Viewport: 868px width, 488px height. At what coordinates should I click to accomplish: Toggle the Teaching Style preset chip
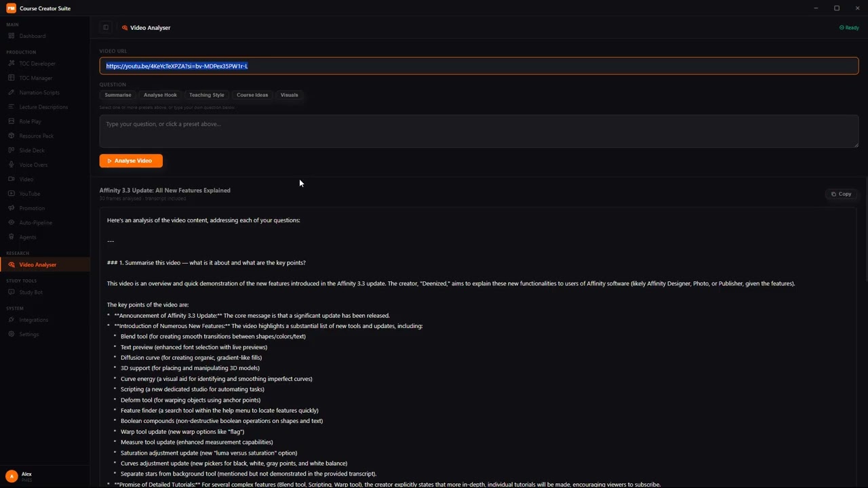point(206,95)
